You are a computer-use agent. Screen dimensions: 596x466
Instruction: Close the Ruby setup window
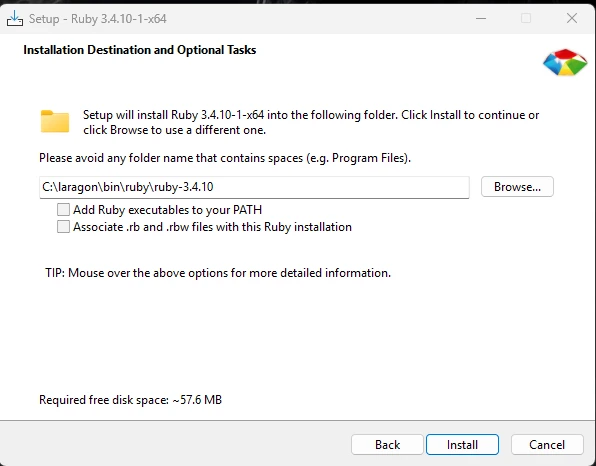pos(572,18)
